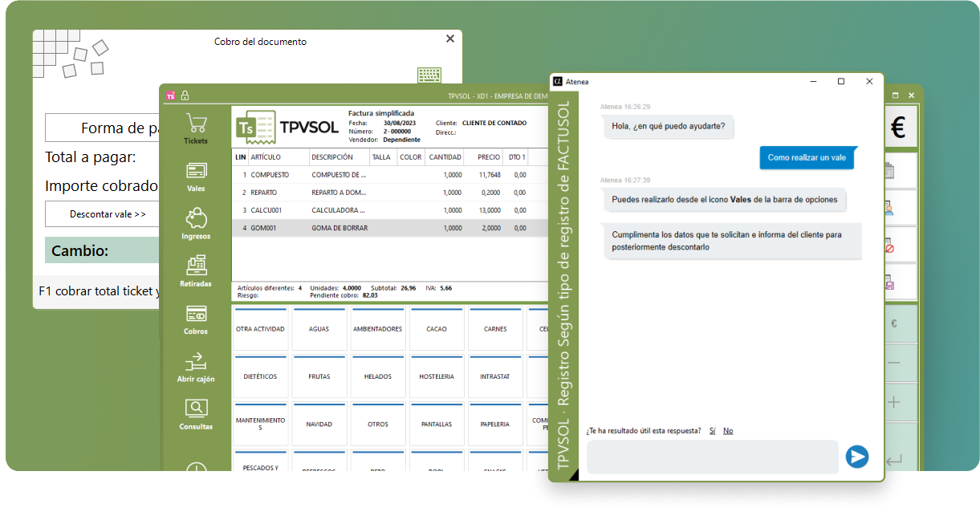Open the Ingresos piggy bank option
Image resolution: width=980 pixels, height=512 pixels.
pyautogui.click(x=196, y=224)
